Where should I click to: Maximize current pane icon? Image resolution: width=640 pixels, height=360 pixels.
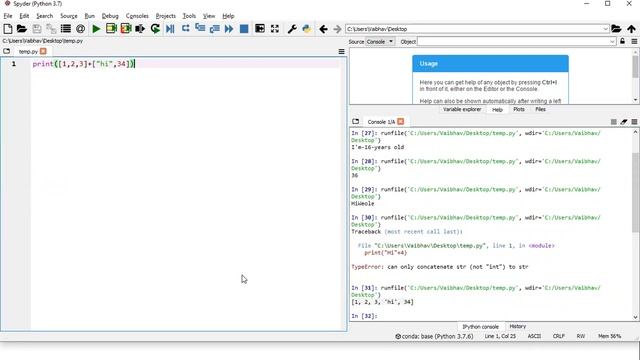pos(260,29)
